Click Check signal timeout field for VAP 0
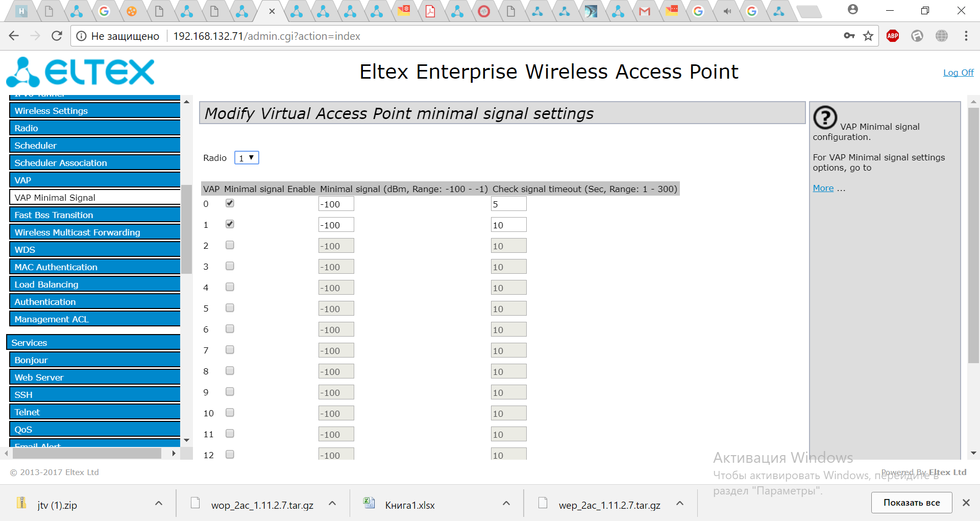 point(508,204)
